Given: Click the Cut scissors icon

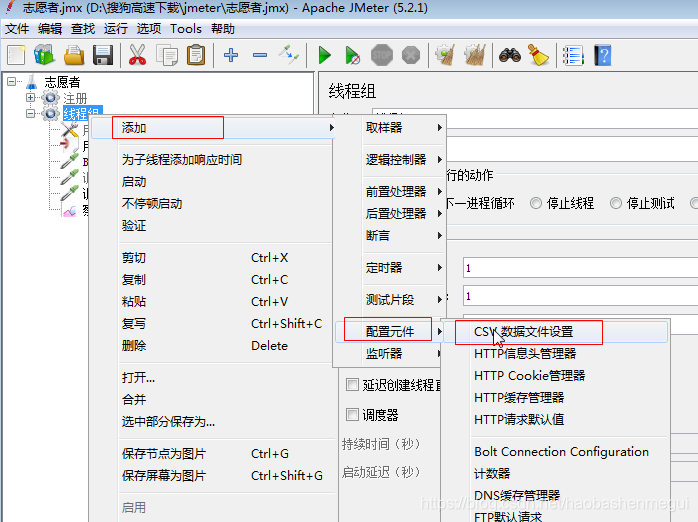Looking at the screenshot, I should click(x=138, y=55).
